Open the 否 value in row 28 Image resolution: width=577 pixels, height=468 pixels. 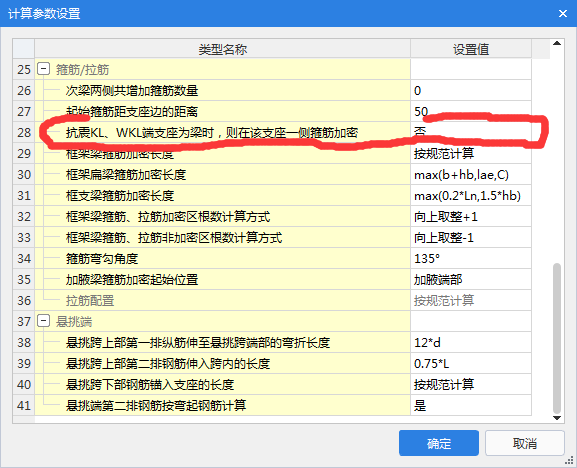pos(471,132)
